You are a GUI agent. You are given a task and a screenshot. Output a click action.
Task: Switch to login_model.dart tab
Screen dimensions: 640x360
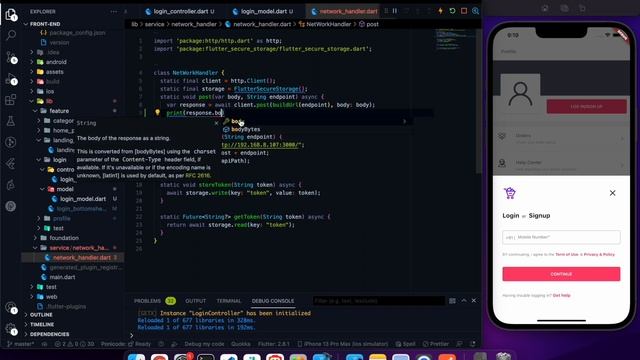(x=263, y=11)
